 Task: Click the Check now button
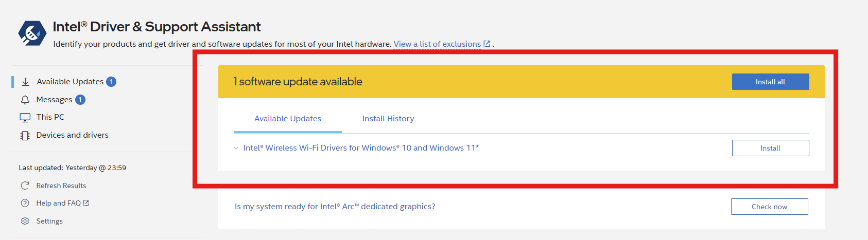click(770, 207)
